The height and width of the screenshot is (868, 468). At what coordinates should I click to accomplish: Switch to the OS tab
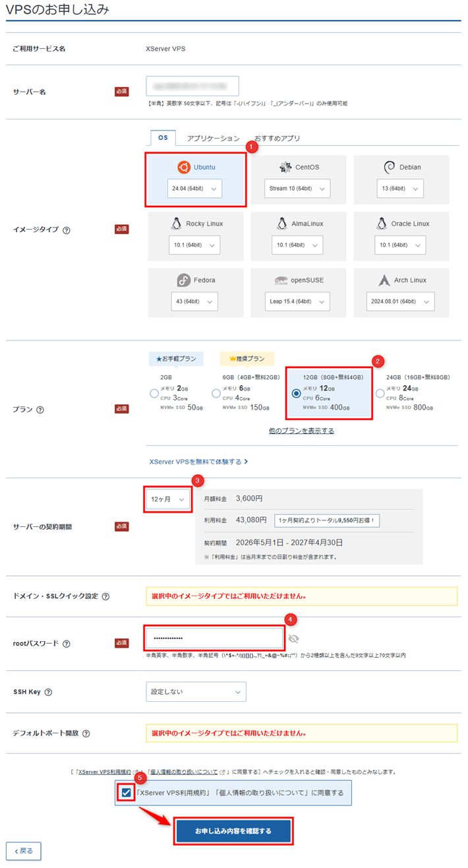click(x=163, y=139)
